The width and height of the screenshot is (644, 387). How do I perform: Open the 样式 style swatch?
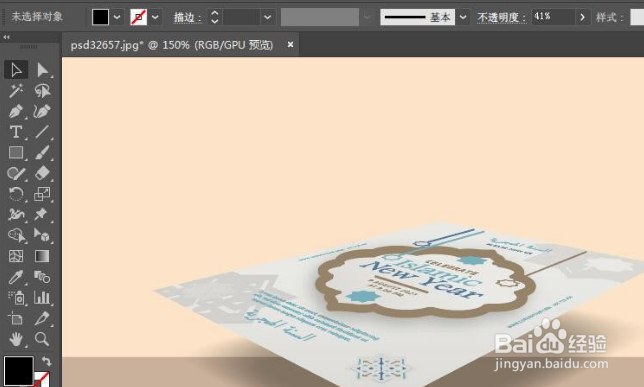pos(637,17)
